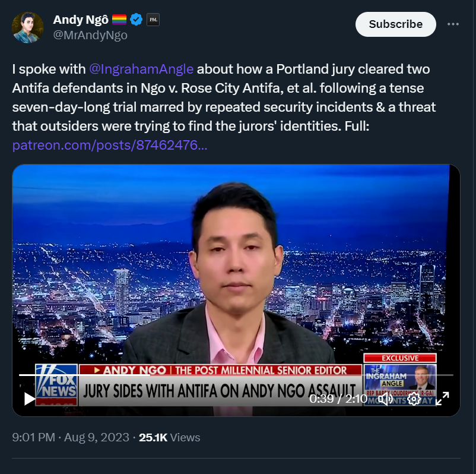Play the Fox News video
Viewport: 476px width, 474px height.
click(x=30, y=399)
